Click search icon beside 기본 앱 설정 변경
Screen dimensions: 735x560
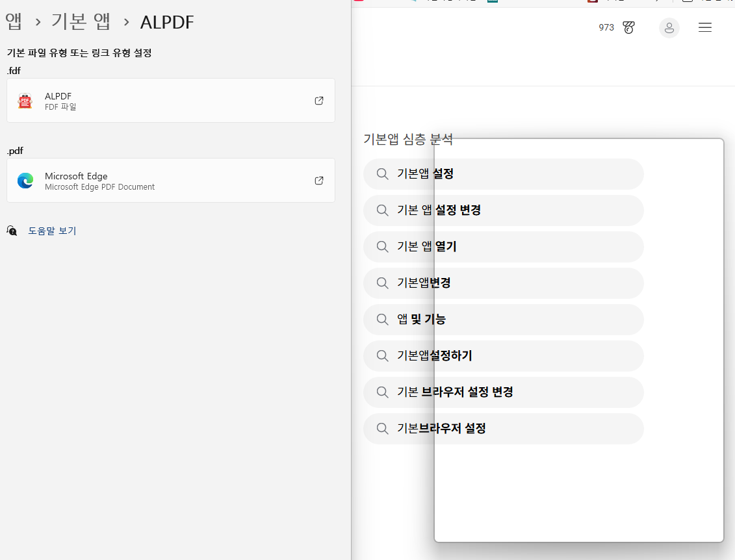tap(383, 210)
